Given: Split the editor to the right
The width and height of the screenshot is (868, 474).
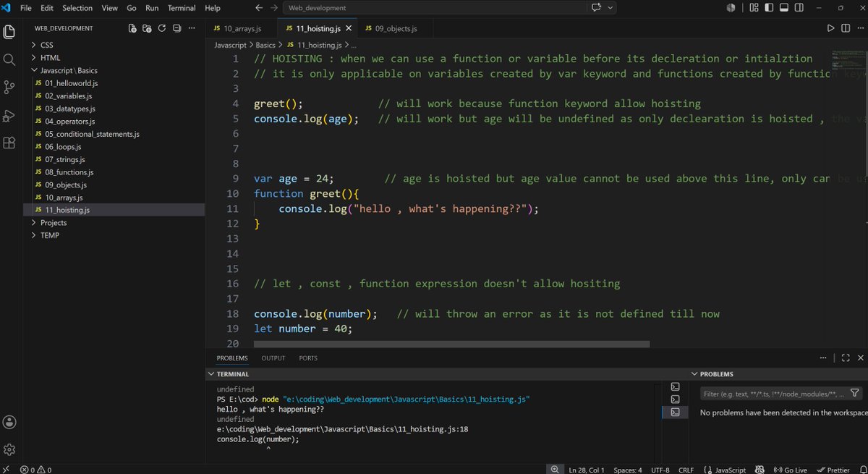Looking at the screenshot, I should [x=844, y=28].
